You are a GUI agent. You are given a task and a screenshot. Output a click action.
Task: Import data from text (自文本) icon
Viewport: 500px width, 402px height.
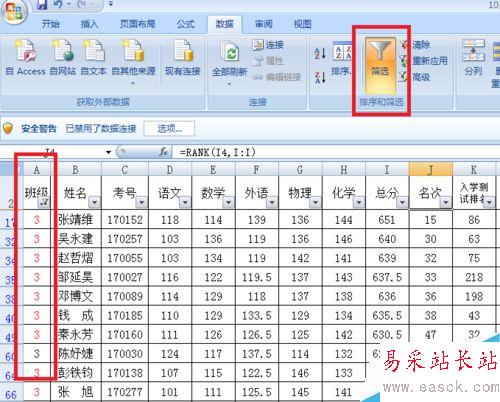coord(94,51)
